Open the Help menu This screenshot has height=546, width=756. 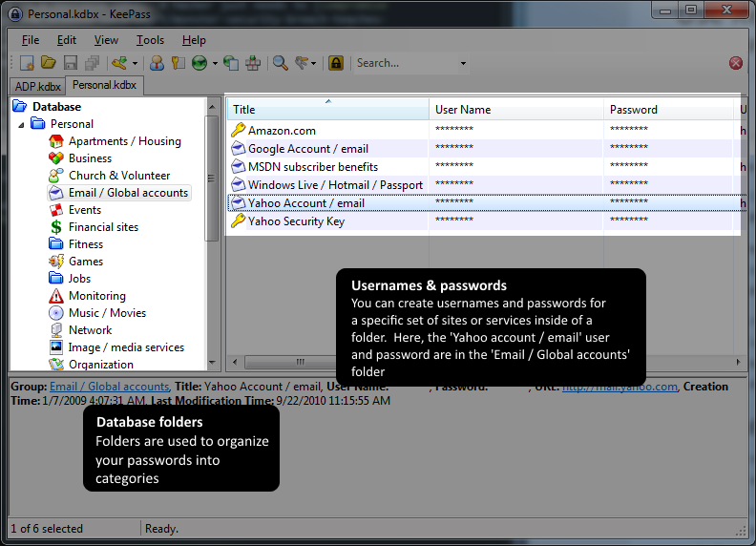tap(194, 40)
